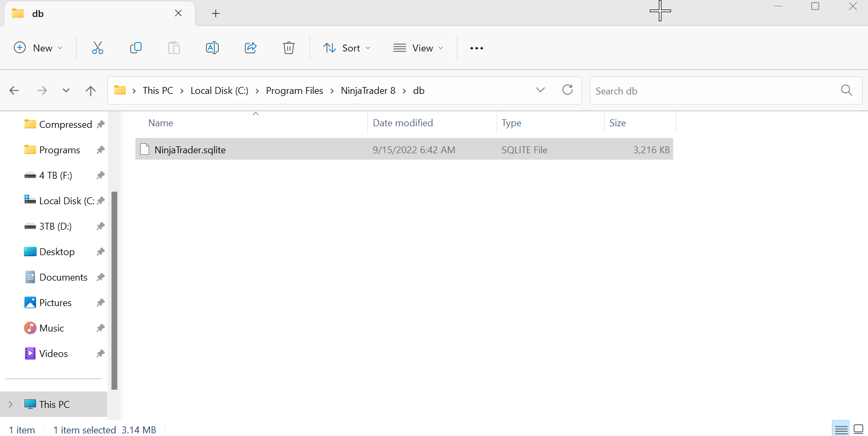Open Music in sidebar
Viewport: 868px width, 436px height.
click(x=51, y=328)
